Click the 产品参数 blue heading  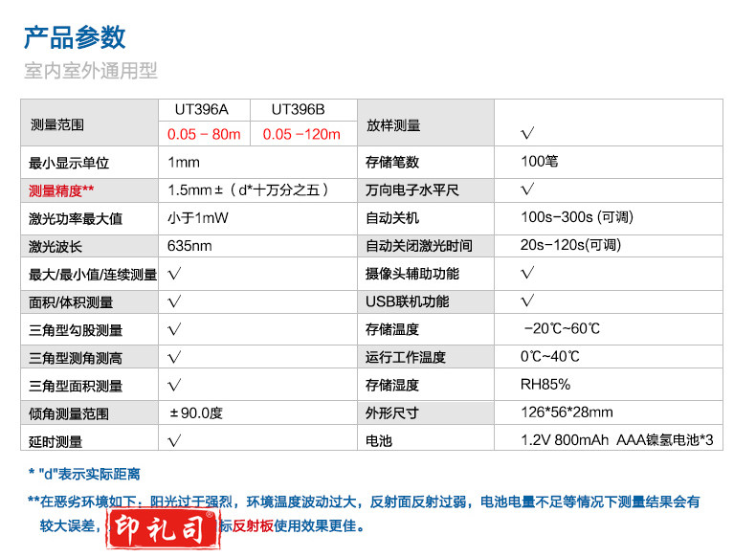point(75,37)
